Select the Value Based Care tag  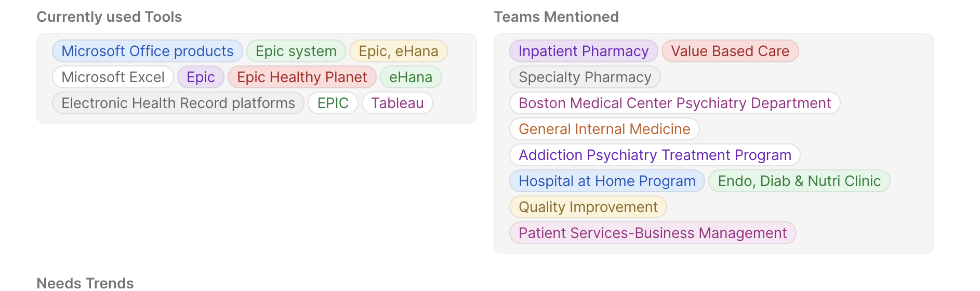point(730,51)
